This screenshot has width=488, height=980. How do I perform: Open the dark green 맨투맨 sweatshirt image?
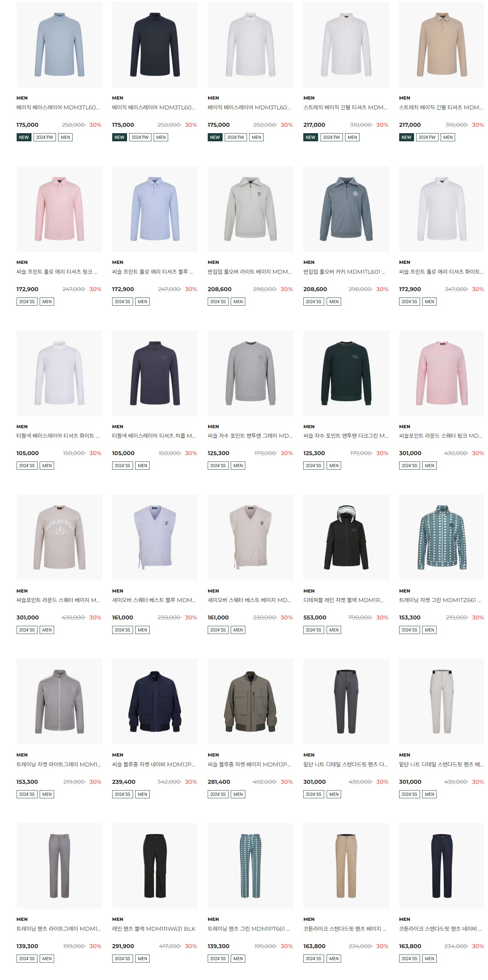(x=346, y=373)
